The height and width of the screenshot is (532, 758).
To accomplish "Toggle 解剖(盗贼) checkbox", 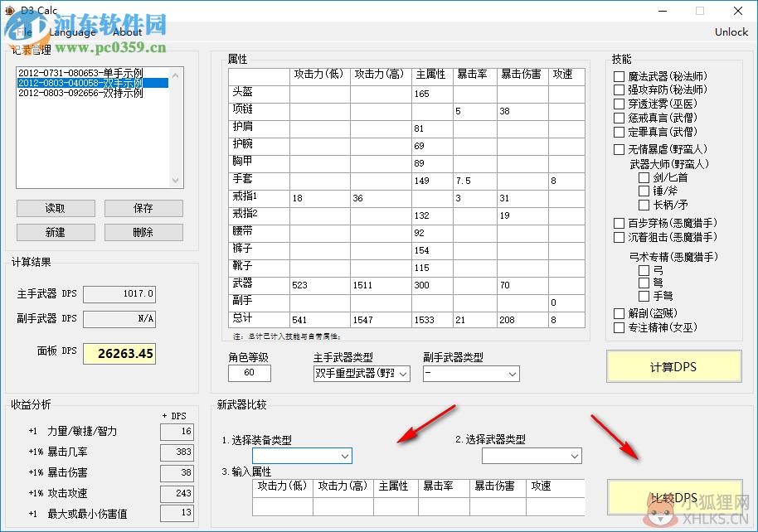I will 619,313.
